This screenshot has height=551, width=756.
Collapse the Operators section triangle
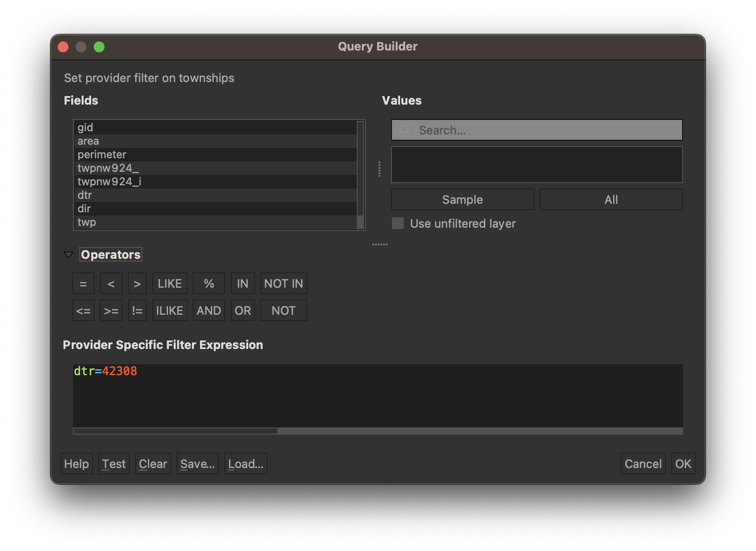pyautogui.click(x=68, y=255)
